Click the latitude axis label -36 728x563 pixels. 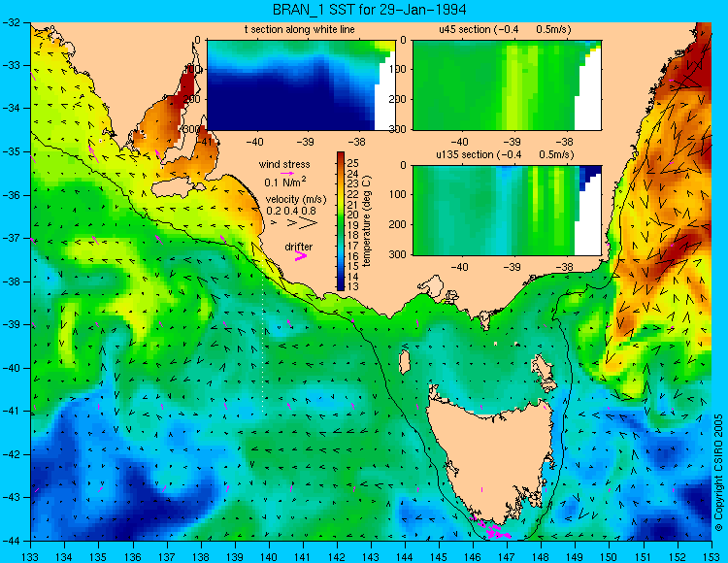click(11, 195)
